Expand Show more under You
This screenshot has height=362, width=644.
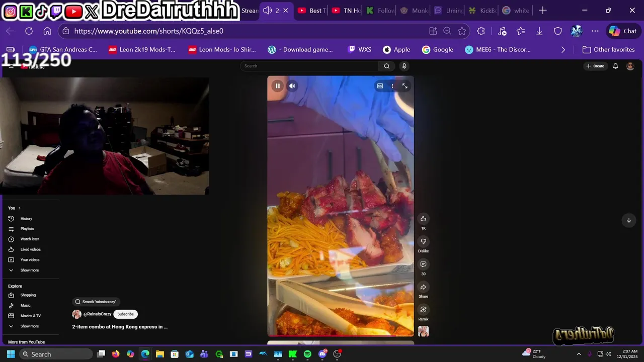click(30, 270)
